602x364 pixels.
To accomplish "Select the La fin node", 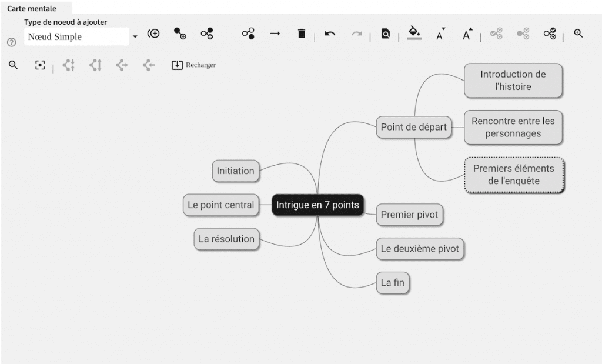I will point(392,283).
